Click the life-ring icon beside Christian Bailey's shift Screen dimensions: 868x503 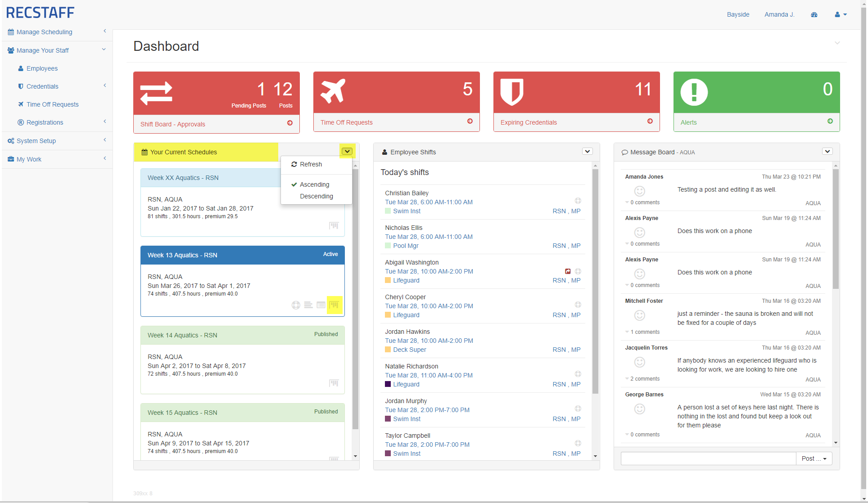(578, 201)
